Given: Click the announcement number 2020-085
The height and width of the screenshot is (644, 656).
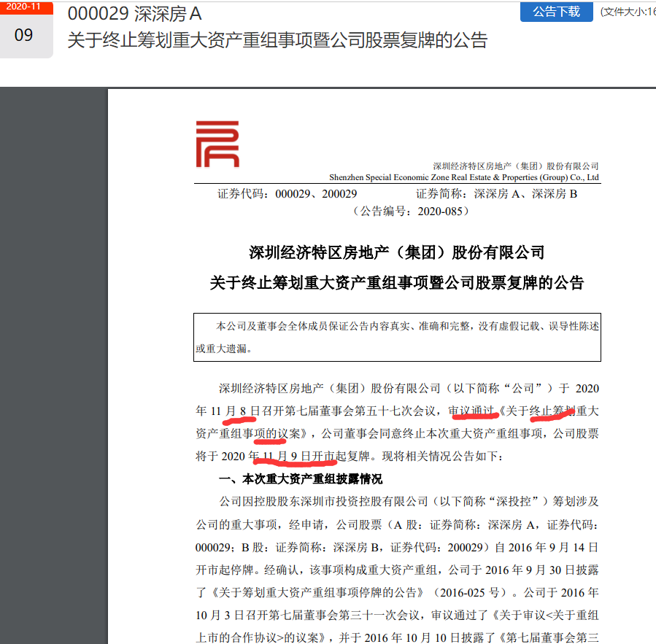Looking at the screenshot, I should tap(411, 212).
